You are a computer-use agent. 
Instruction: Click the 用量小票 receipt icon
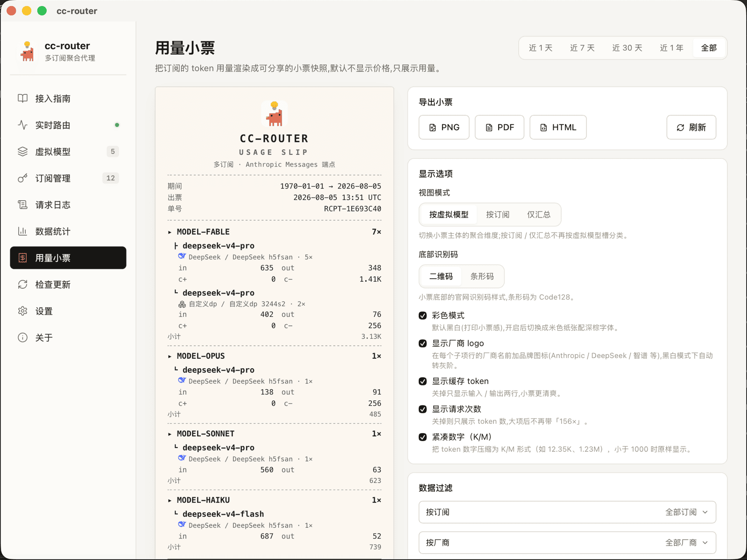[x=22, y=258]
